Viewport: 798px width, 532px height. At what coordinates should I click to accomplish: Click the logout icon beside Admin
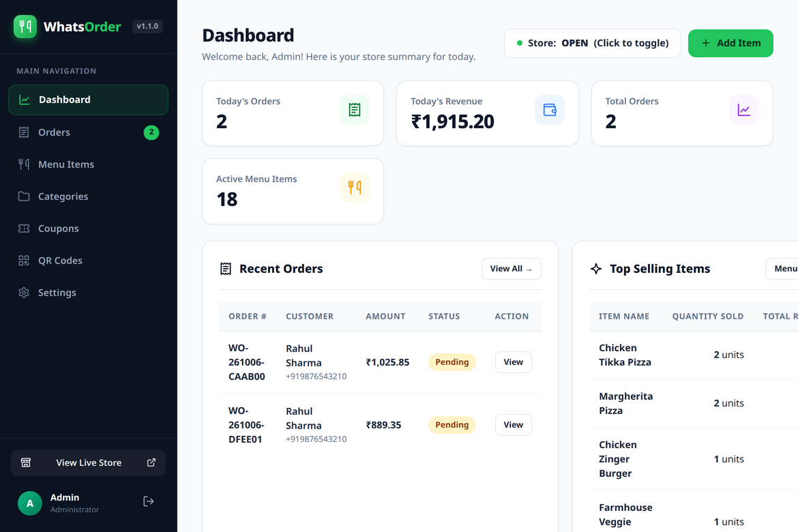point(149,501)
